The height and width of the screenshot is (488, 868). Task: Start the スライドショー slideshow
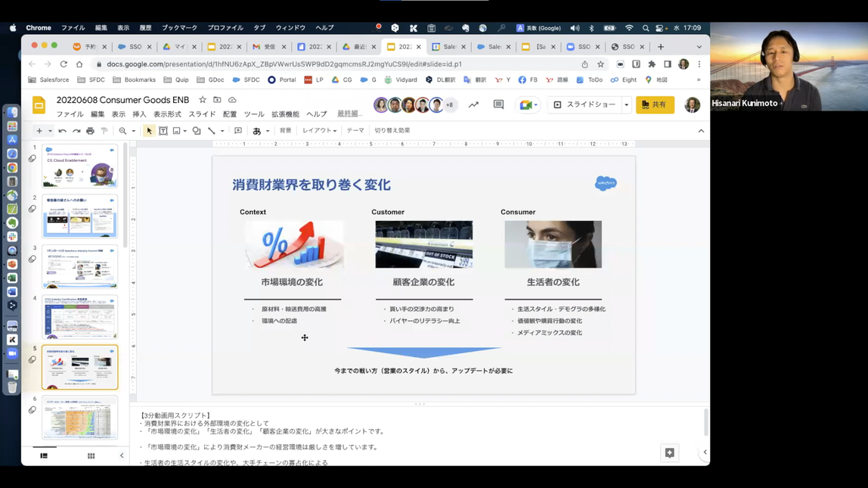tap(584, 104)
